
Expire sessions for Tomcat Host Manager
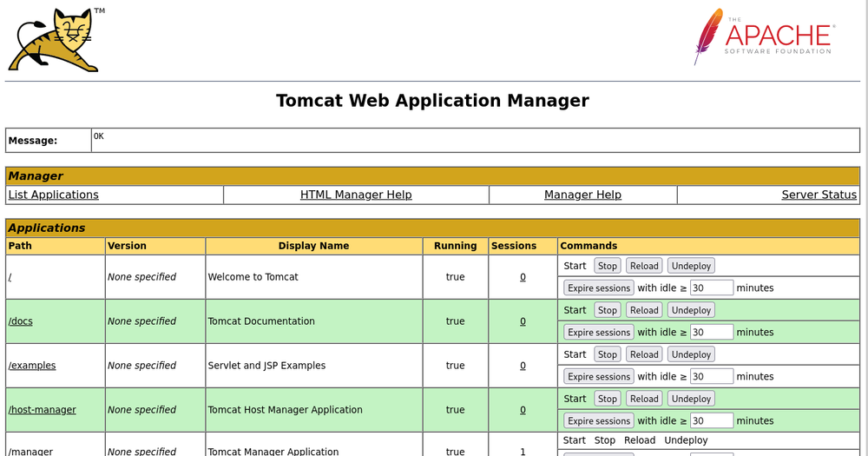599,421
